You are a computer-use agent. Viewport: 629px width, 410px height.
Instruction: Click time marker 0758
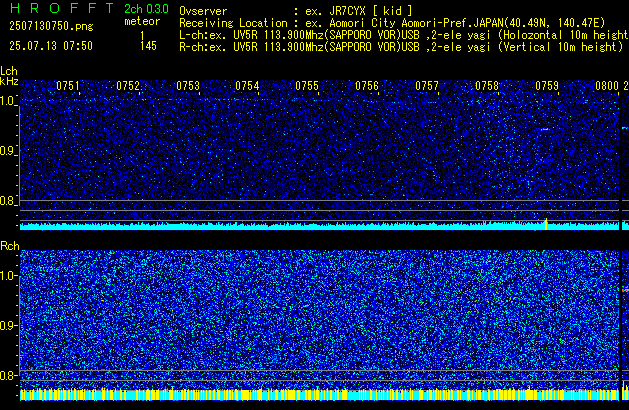(x=487, y=86)
